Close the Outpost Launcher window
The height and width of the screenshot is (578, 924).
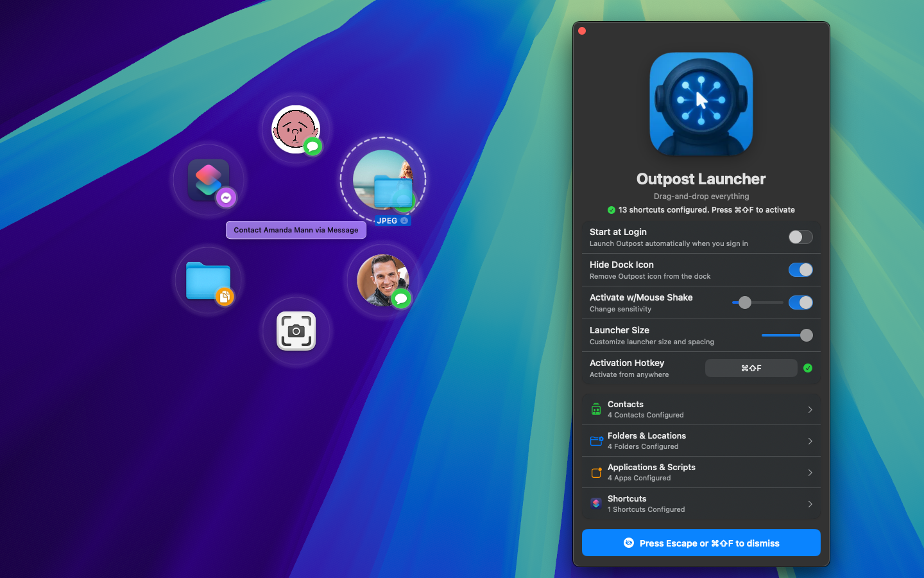click(x=582, y=31)
